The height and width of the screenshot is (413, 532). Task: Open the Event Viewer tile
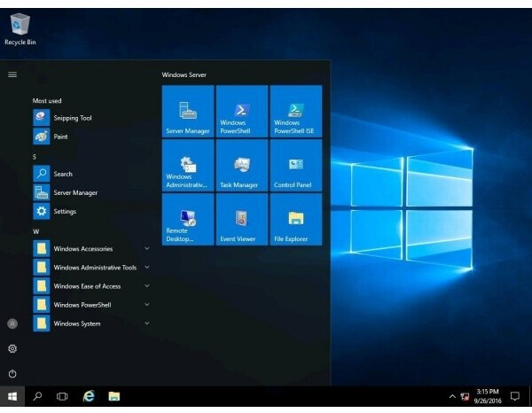241,220
